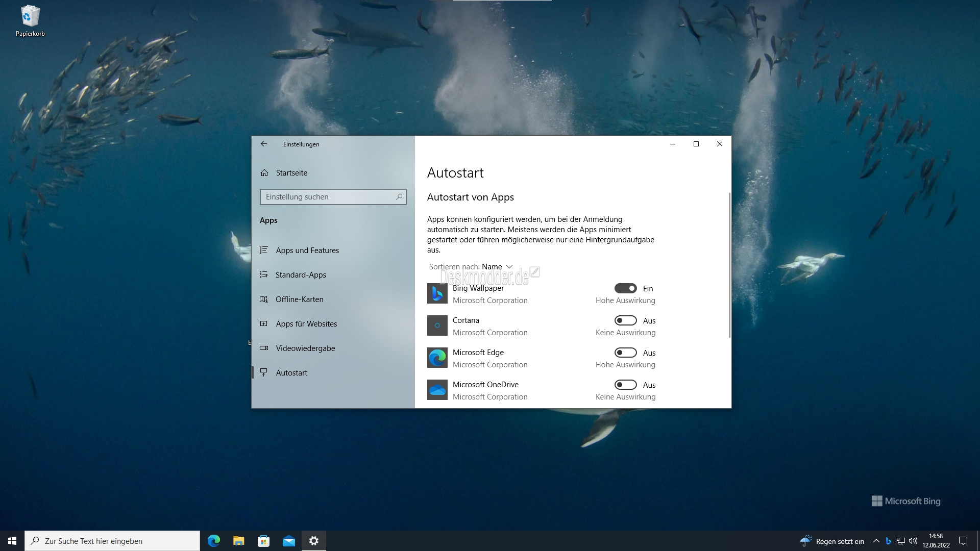Image resolution: width=980 pixels, height=551 pixels.
Task: Open Microsoft Store from taskbar
Action: pos(264,541)
